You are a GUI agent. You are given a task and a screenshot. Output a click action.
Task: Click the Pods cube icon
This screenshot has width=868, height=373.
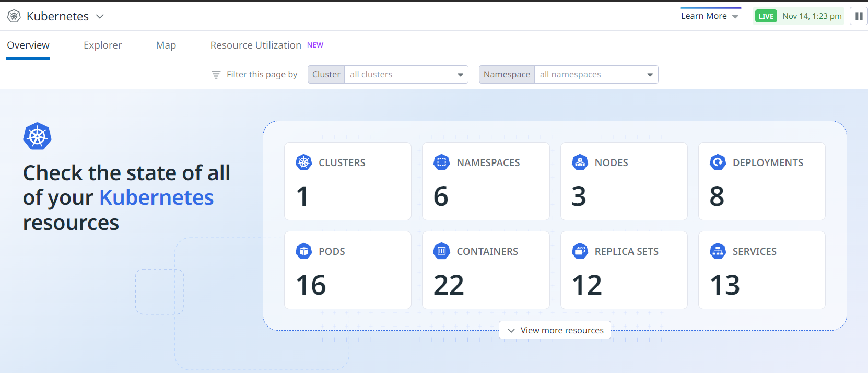pyautogui.click(x=303, y=251)
